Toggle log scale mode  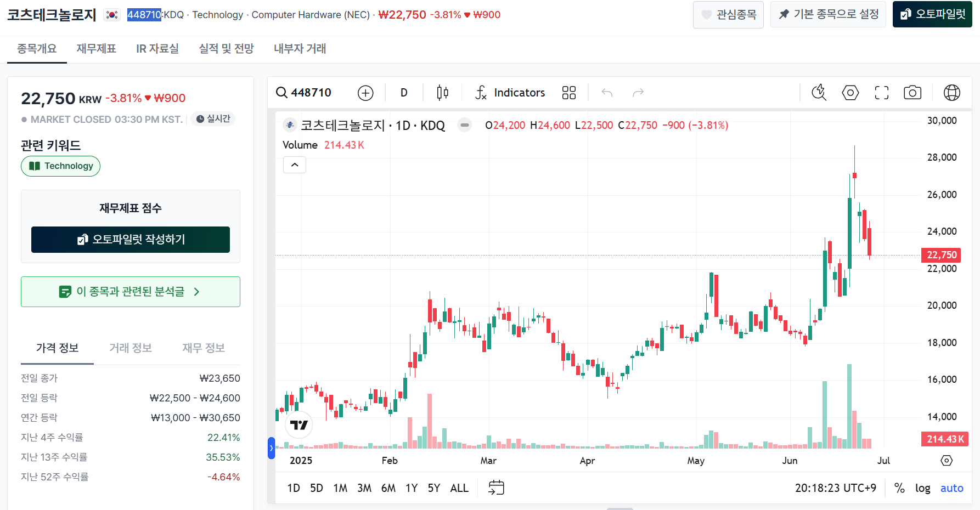923,488
